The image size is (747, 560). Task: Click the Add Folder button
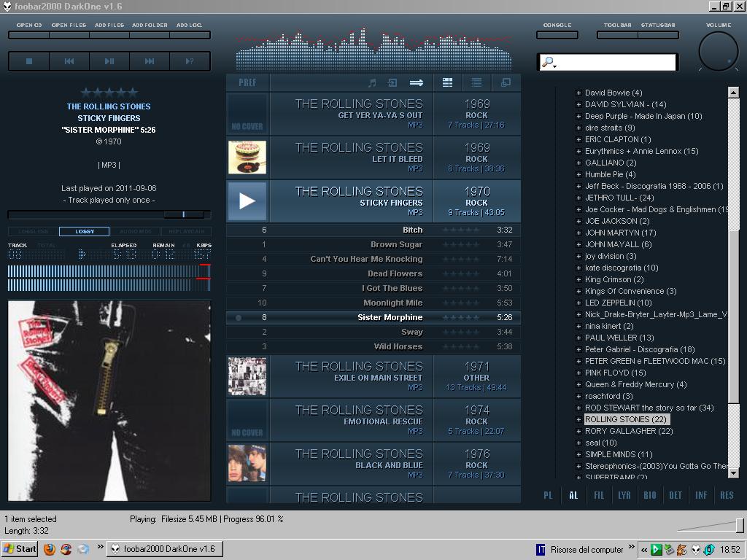coord(150,35)
